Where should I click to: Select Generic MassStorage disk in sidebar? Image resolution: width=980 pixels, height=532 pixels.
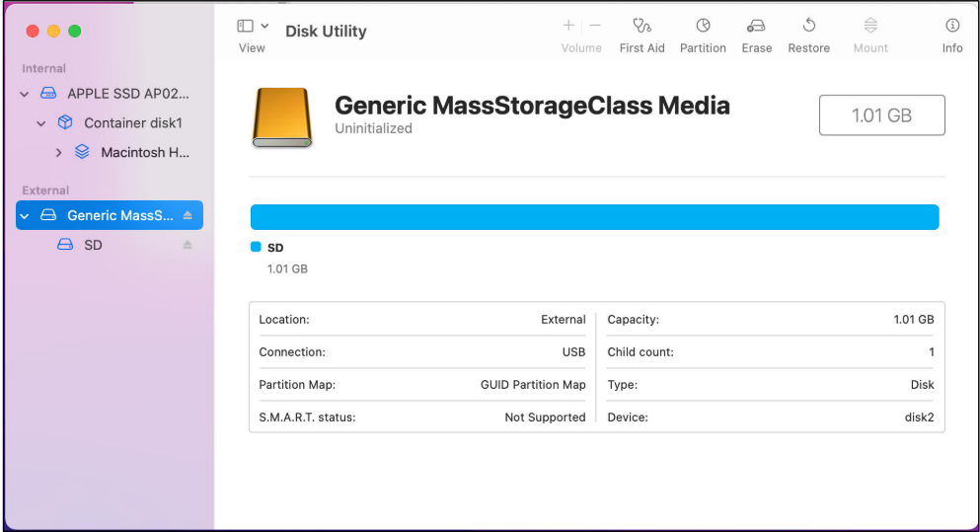coord(110,215)
